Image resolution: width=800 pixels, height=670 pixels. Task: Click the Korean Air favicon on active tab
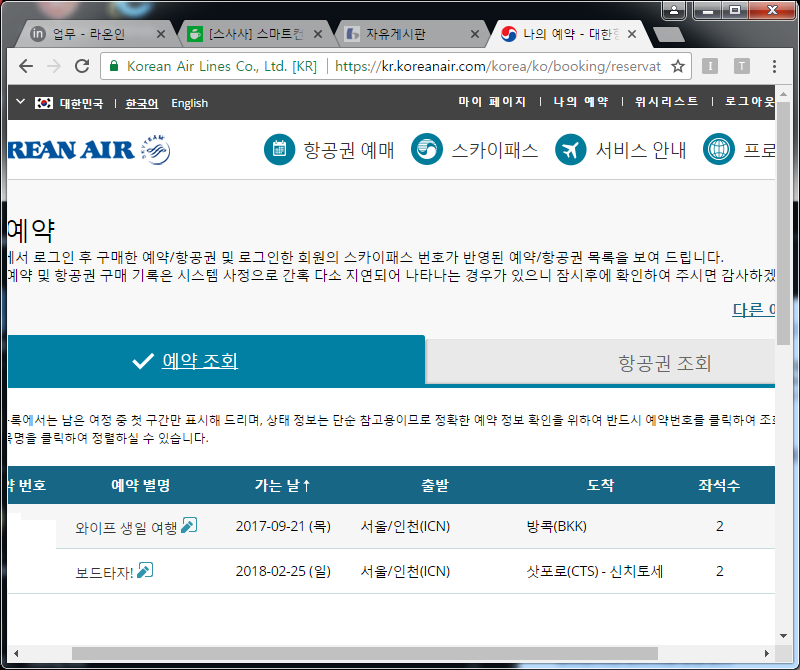(x=509, y=34)
